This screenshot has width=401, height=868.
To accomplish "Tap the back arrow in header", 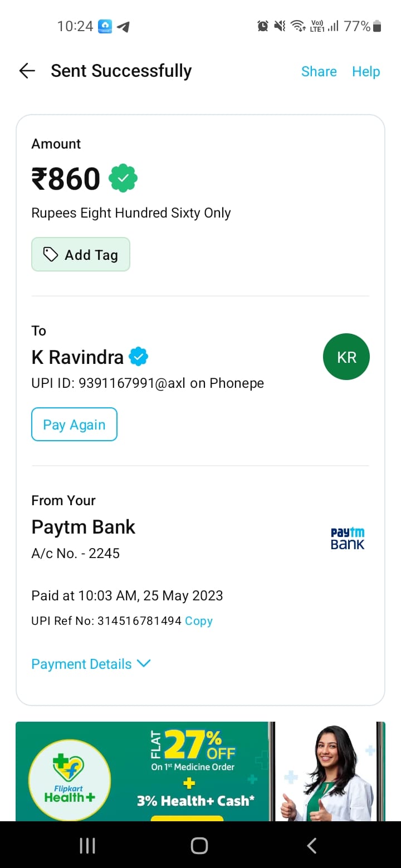I will [27, 71].
